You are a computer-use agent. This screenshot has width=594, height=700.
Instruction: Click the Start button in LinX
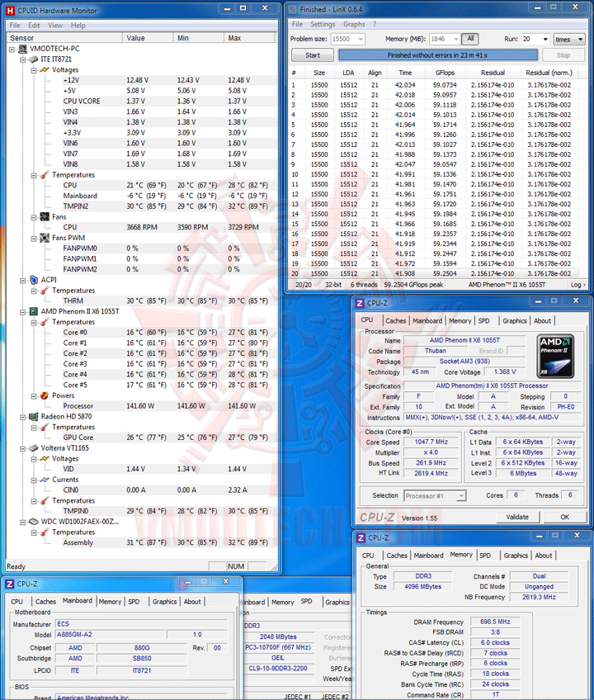(x=313, y=55)
